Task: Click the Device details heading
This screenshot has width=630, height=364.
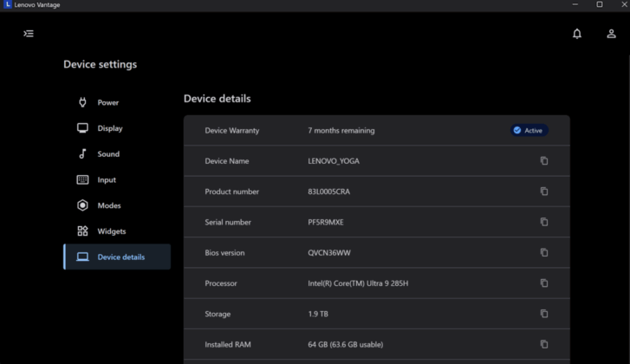Action: coord(217,99)
